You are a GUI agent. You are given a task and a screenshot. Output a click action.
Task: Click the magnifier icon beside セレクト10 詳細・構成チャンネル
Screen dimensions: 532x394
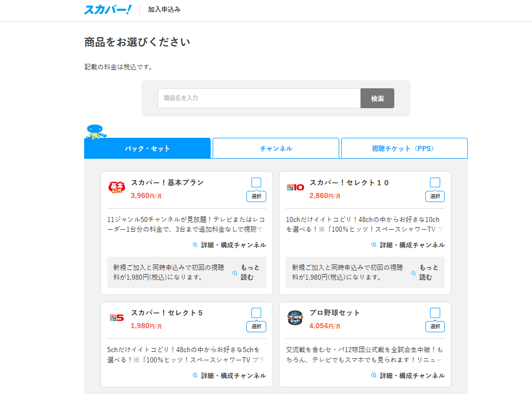374,244
